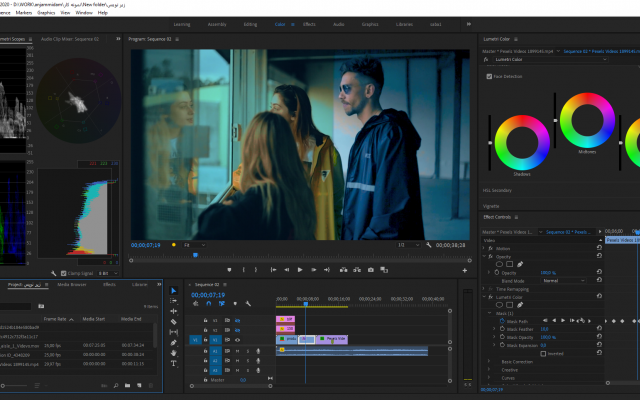The width and height of the screenshot is (640, 400).
Task: Solo audio track A2
Action: [x=248, y=361]
